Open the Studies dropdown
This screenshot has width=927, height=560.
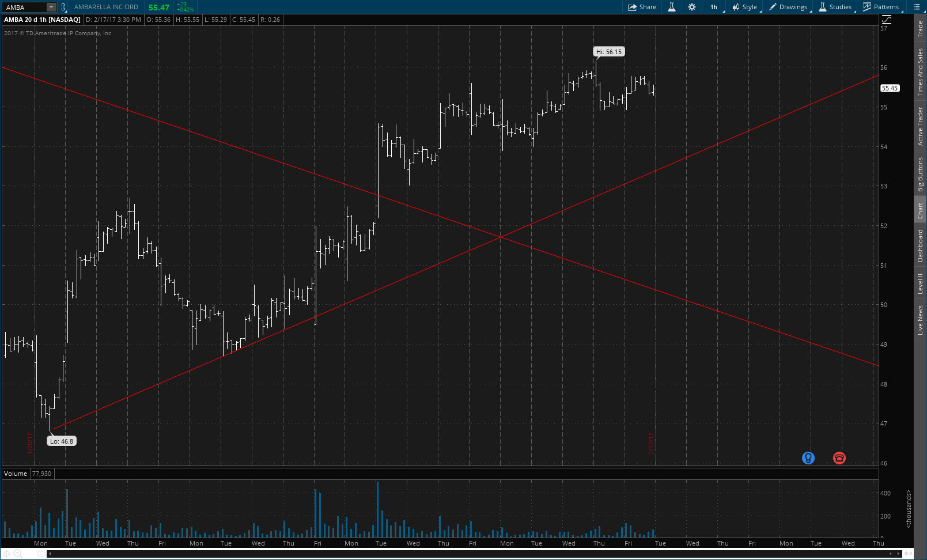835,7
